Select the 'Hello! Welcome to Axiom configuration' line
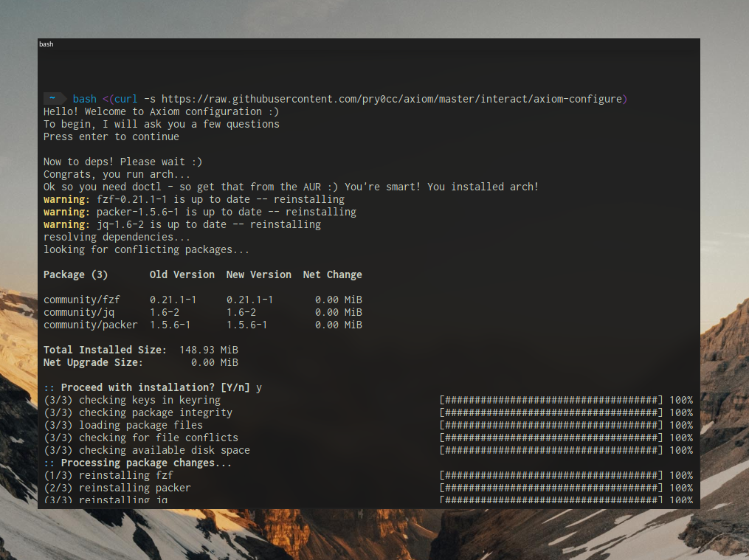The image size is (749, 560). pyautogui.click(x=161, y=111)
